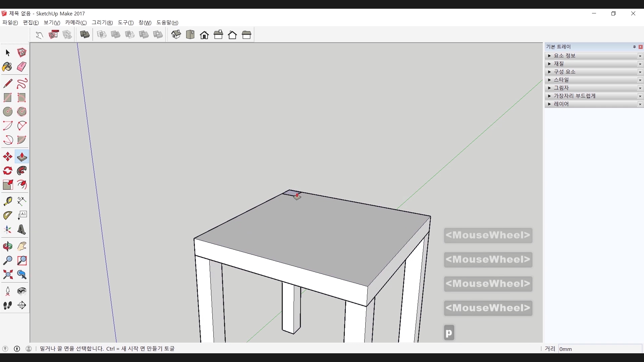This screenshot has width=644, height=362.
Task: Click the geo-location status button
Action: (x=5, y=349)
